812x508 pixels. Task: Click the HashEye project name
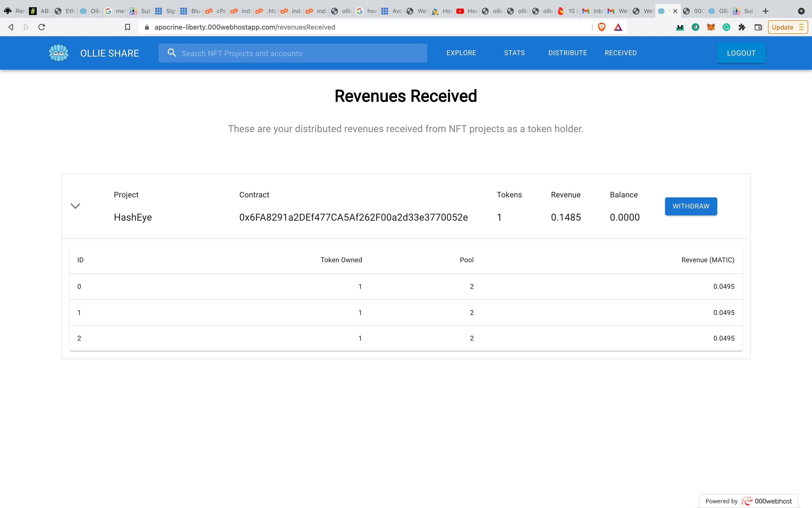(132, 217)
